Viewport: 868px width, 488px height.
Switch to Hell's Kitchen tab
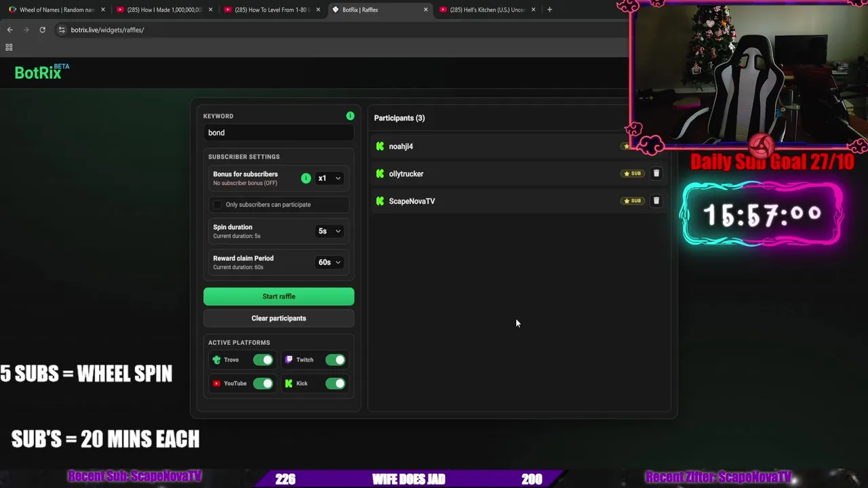(x=488, y=9)
